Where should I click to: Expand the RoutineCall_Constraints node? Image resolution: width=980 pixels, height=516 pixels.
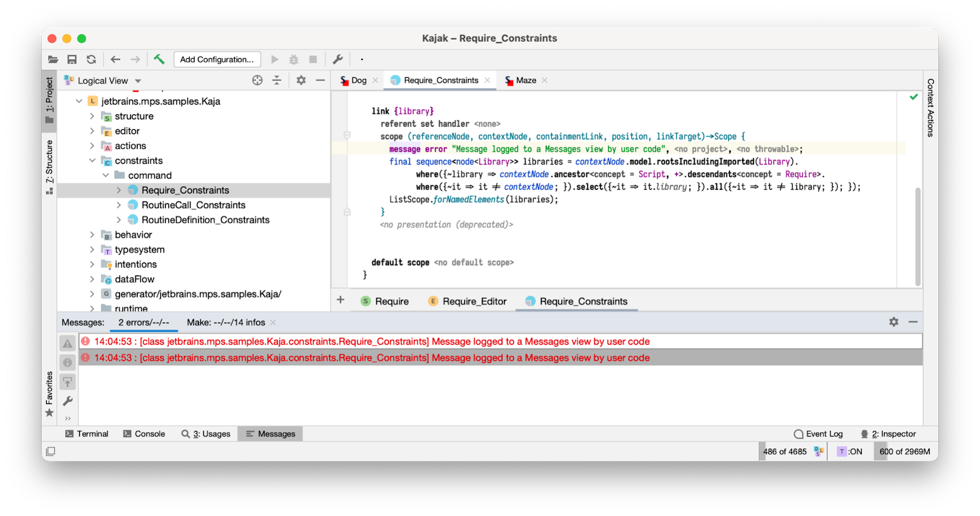click(x=119, y=205)
